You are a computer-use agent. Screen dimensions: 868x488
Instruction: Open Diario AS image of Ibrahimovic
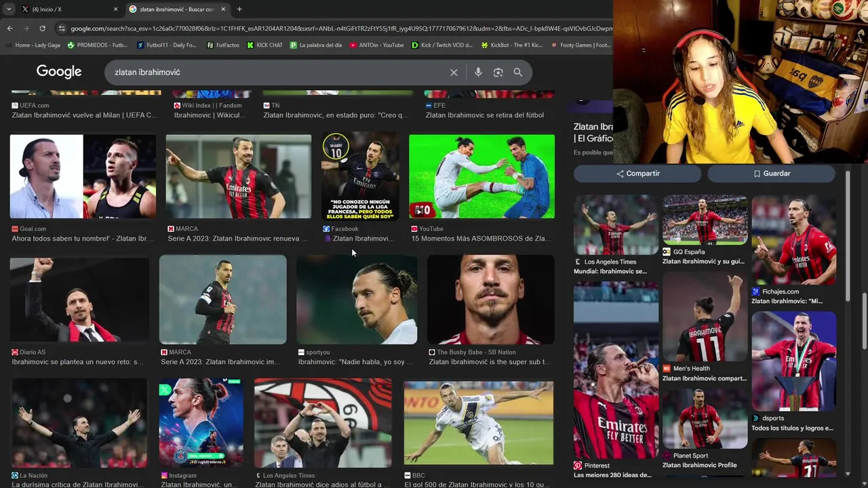tap(79, 300)
